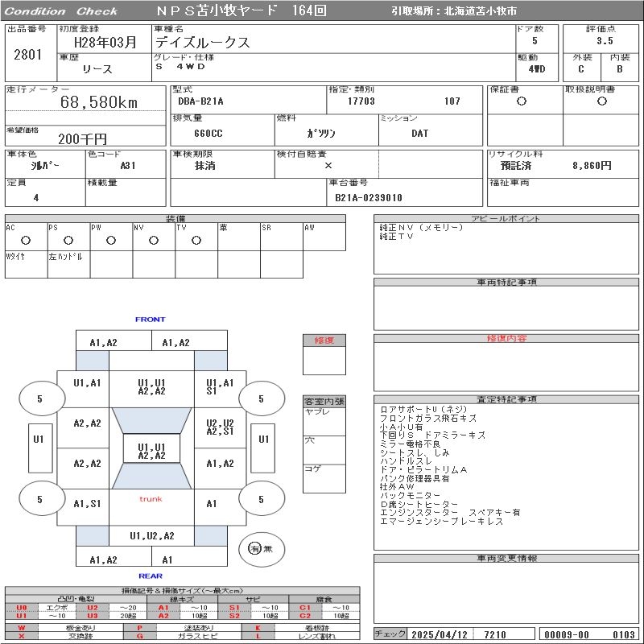Click the × mark under 検付自賠責

coord(328,166)
